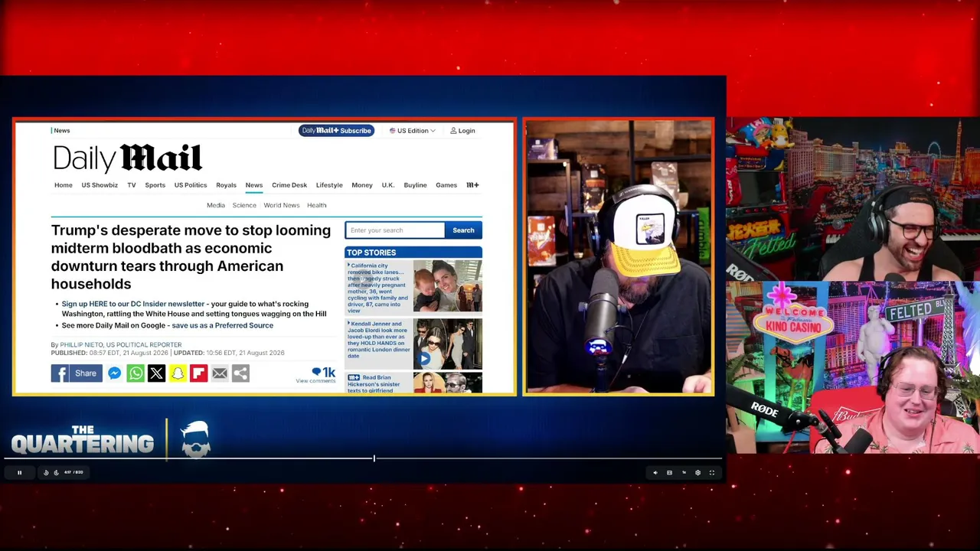The height and width of the screenshot is (551, 980).
Task: Open the TV section
Action: [x=132, y=185]
